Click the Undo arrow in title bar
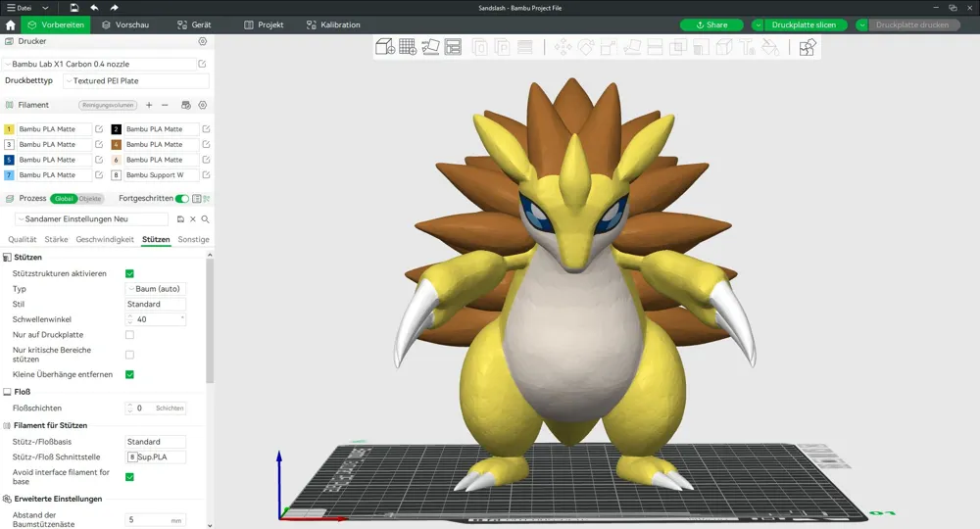 pos(94,8)
